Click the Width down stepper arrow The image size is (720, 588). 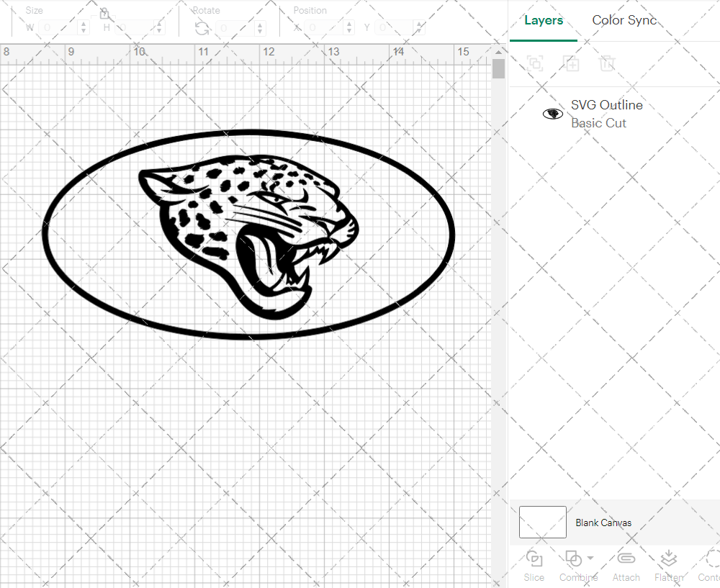coord(84,30)
